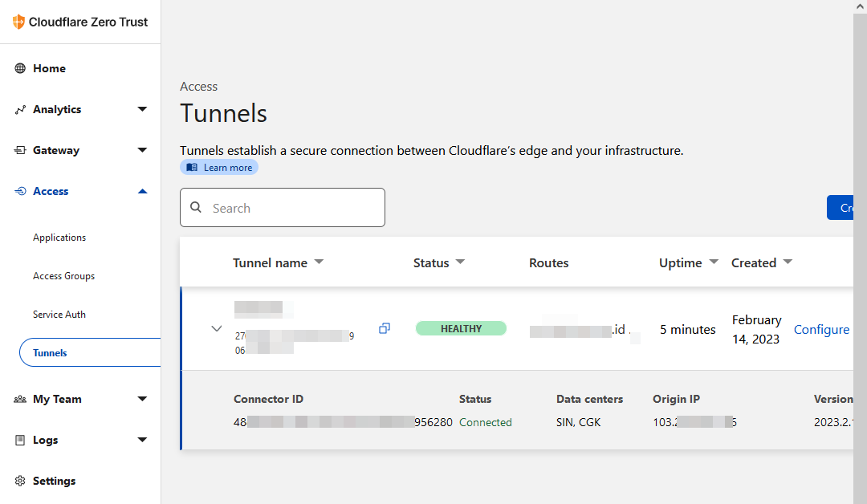Click Configure for the tunnel
The width and height of the screenshot is (867, 504).
[x=821, y=329]
